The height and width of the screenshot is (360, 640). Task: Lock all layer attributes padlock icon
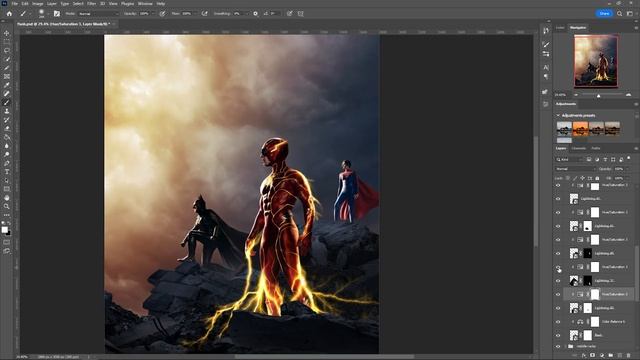pyautogui.click(x=597, y=178)
